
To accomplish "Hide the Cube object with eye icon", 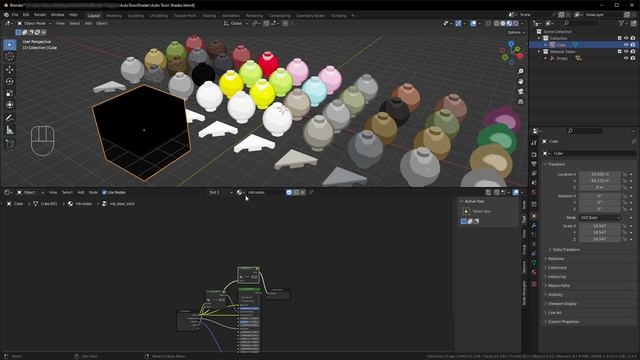I will pyautogui.click(x=626, y=45).
